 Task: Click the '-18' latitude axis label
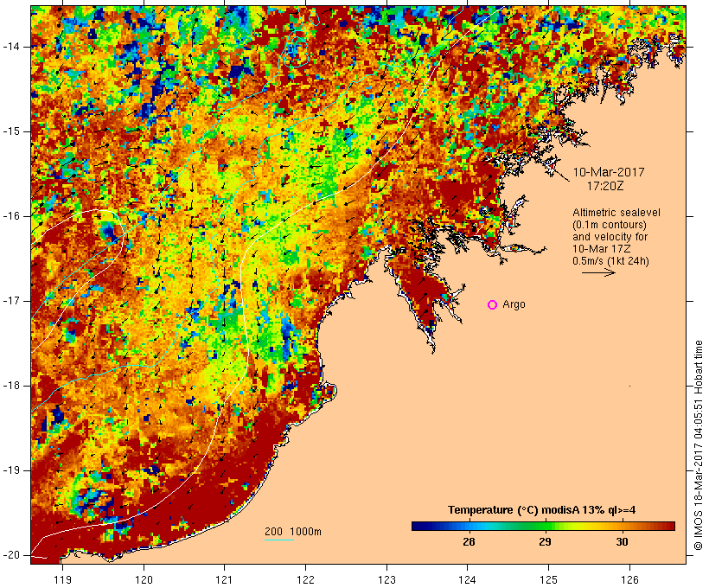pyautogui.click(x=10, y=386)
